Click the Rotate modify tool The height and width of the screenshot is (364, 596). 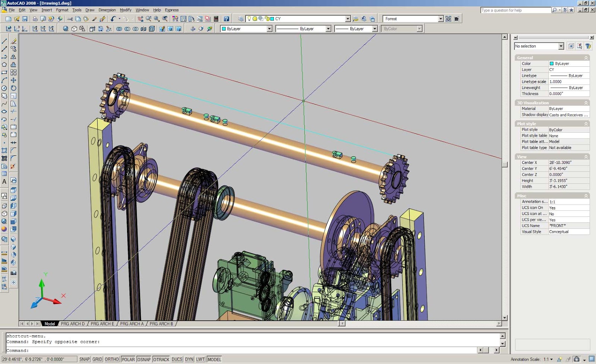(14, 88)
